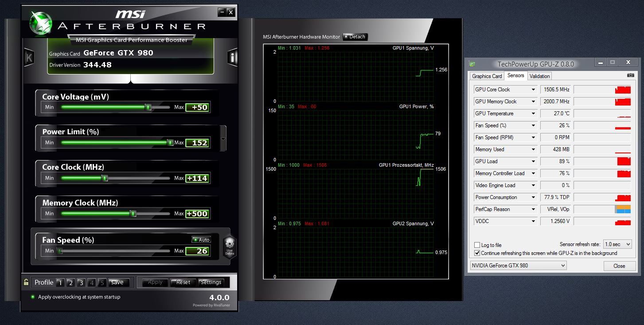Enable the Log to file checkbox

(477, 245)
